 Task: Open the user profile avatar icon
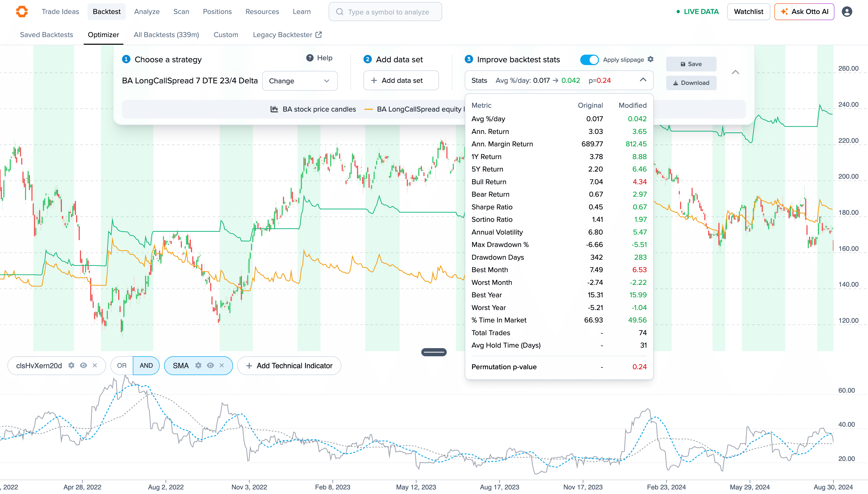(847, 11)
